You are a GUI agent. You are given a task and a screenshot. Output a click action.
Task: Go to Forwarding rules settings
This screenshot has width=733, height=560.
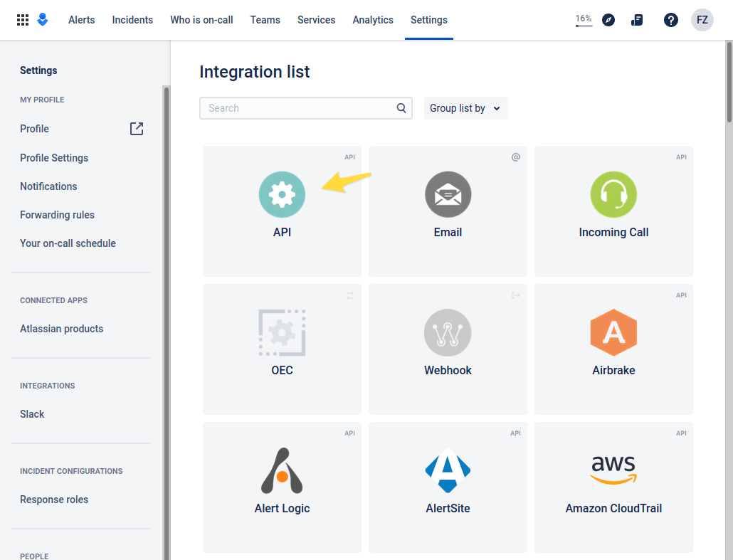pyautogui.click(x=57, y=215)
